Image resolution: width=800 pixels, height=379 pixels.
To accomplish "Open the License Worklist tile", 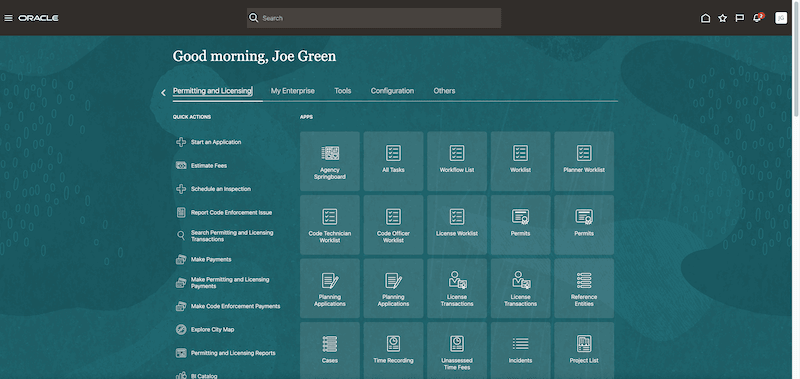I will [457, 225].
